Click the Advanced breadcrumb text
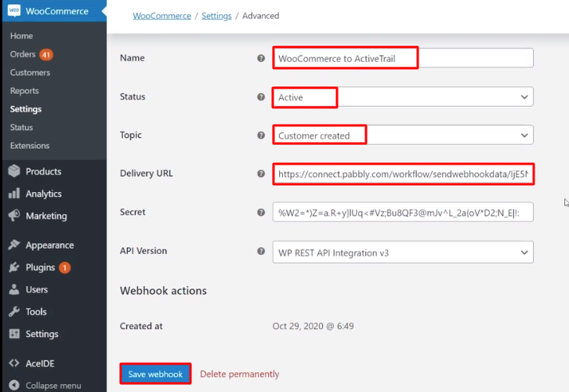569x392 pixels. (x=260, y=16)
